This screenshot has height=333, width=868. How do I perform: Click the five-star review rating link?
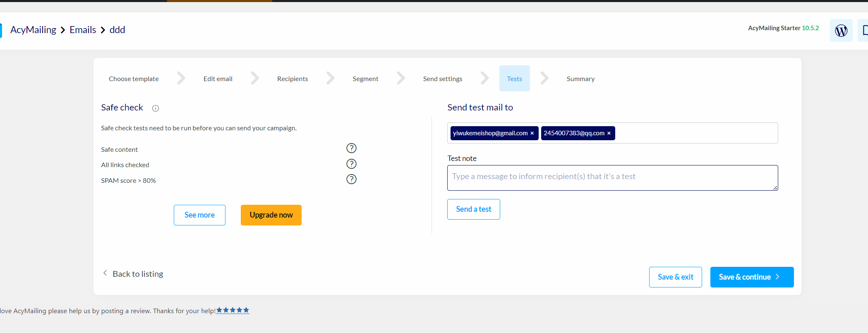(x=233, y=310)
